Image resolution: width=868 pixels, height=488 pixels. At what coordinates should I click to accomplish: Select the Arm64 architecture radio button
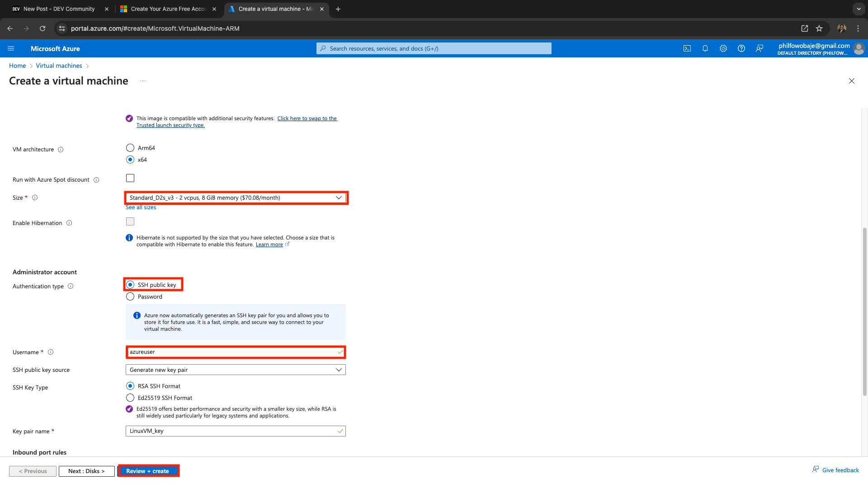coord(130,148)
